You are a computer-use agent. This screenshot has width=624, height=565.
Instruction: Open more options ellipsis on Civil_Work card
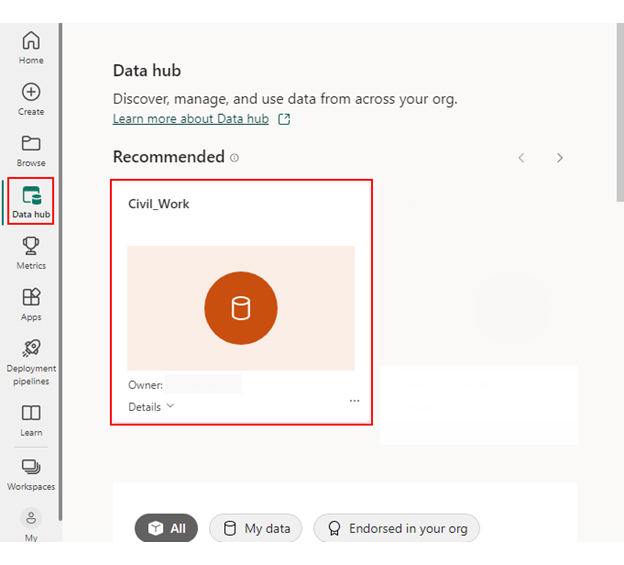click(x=354, y=401)
